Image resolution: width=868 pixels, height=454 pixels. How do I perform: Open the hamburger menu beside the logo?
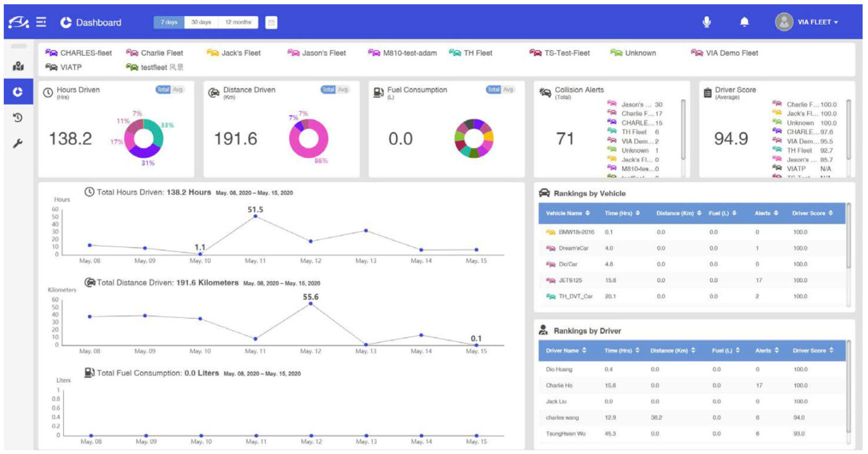40,21
